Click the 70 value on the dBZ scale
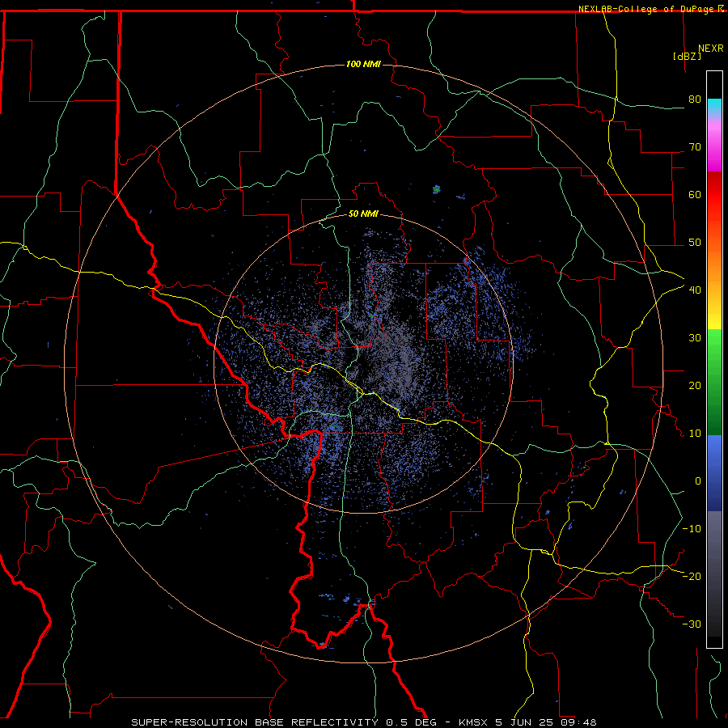Screen dimensions: 728x728 695,147
